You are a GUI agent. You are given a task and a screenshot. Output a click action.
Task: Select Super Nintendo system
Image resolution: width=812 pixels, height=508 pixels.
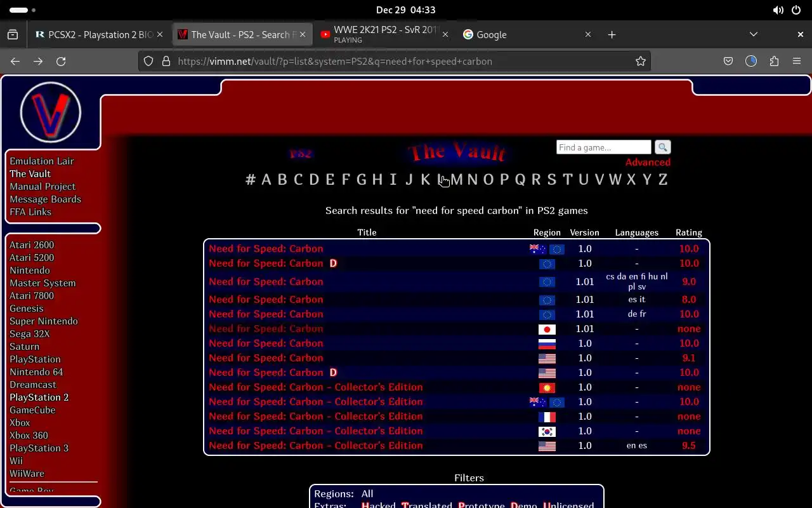(44, 321)
